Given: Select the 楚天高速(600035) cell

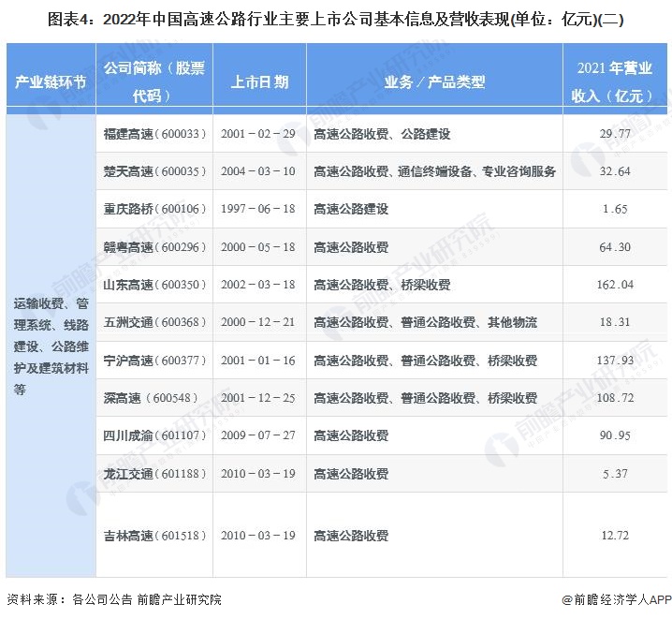Looking at the screenshot, I should coord(154,171).
